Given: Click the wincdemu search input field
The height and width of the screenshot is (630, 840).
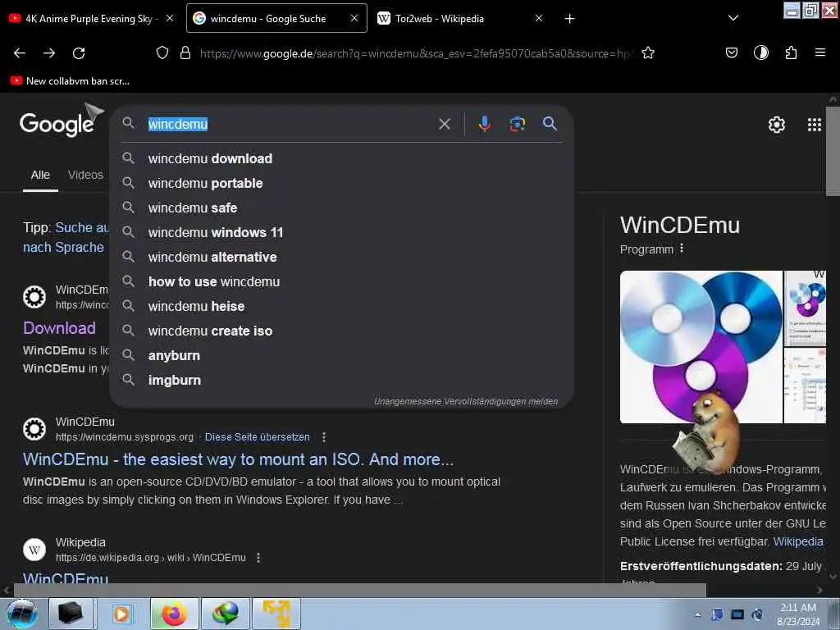Looking at the screenshot, I should click(x=290, y=124).
